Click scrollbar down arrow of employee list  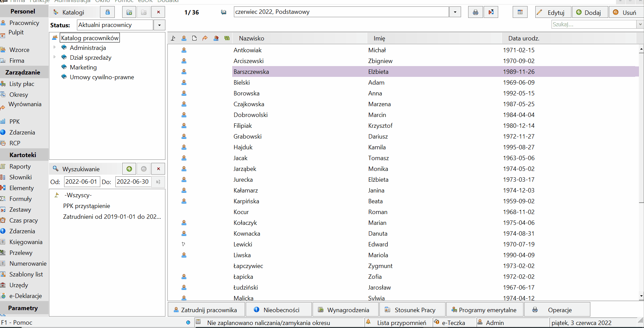click(641, 296)
